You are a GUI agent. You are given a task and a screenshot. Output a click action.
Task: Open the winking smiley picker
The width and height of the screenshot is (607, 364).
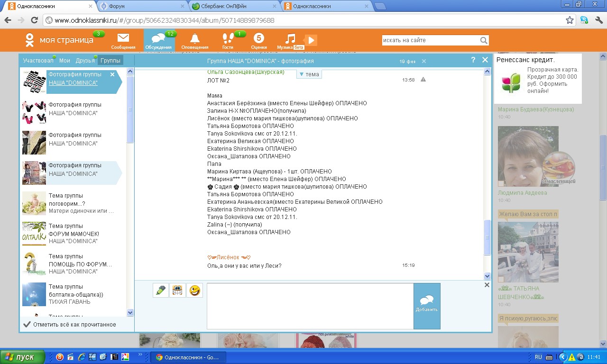pos(194,290)
